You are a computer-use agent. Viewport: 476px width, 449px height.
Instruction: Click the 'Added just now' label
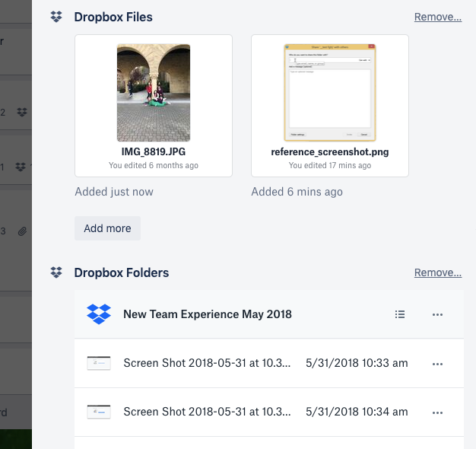click(114, 192)
